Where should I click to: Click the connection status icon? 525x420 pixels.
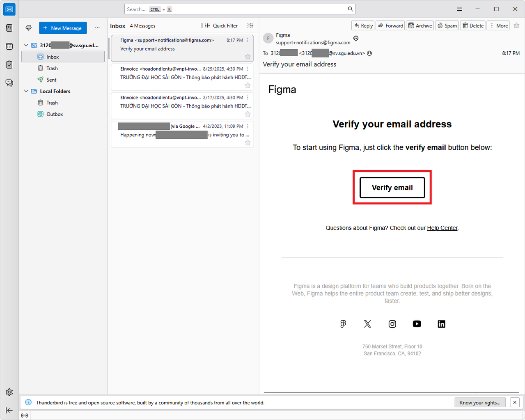tap(25, 415)
